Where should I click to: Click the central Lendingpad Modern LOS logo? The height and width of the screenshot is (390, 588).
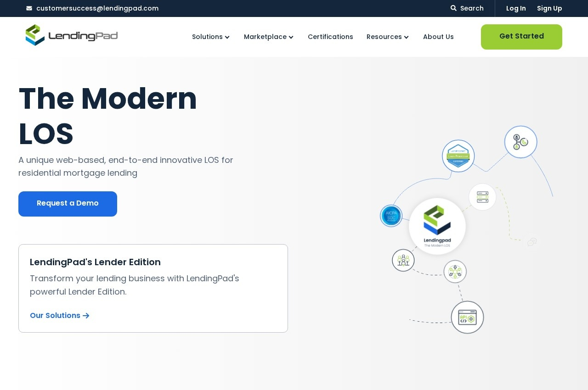(437, 226)
